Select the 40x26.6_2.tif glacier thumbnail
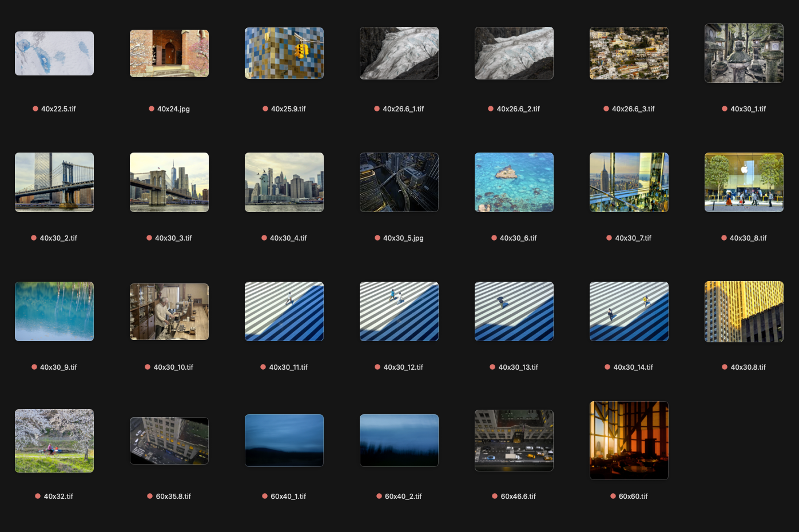Image resolution: width=799 pixels, height=532 pixels. [x=514, y=53]
